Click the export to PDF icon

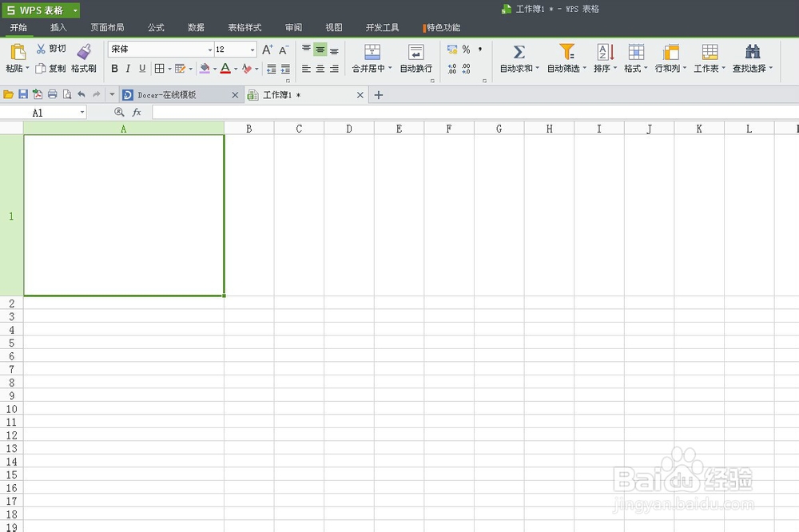pos(38,94)
